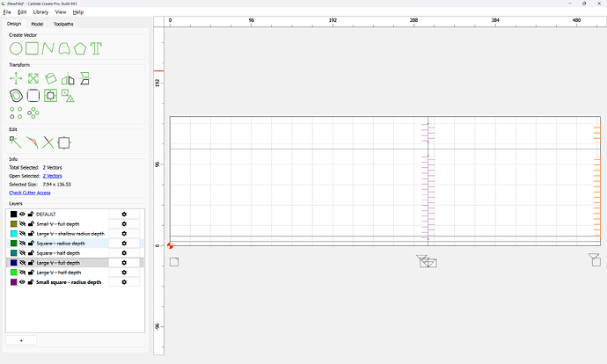This screenshot has height=364, width=607.
Task: Show the Large V shallow radius depth layer
Action: [x=23, y=233]
